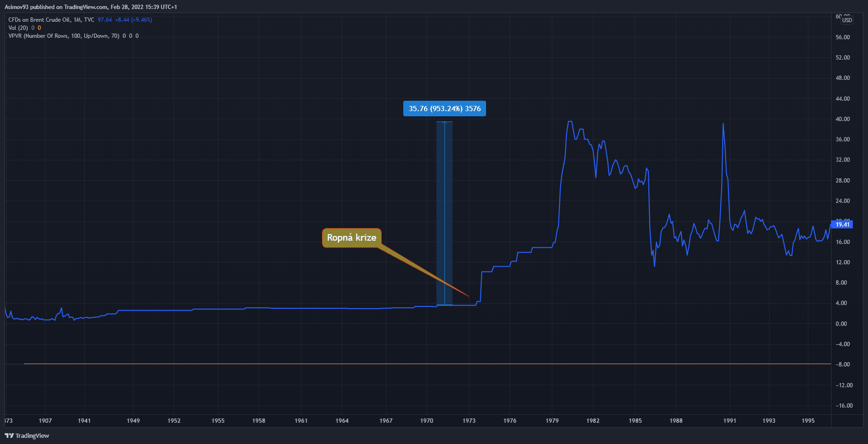Viewport: 868px width, 444px height.
Task: Click the -16.00 price axis label
Action: tap(844, 406)
